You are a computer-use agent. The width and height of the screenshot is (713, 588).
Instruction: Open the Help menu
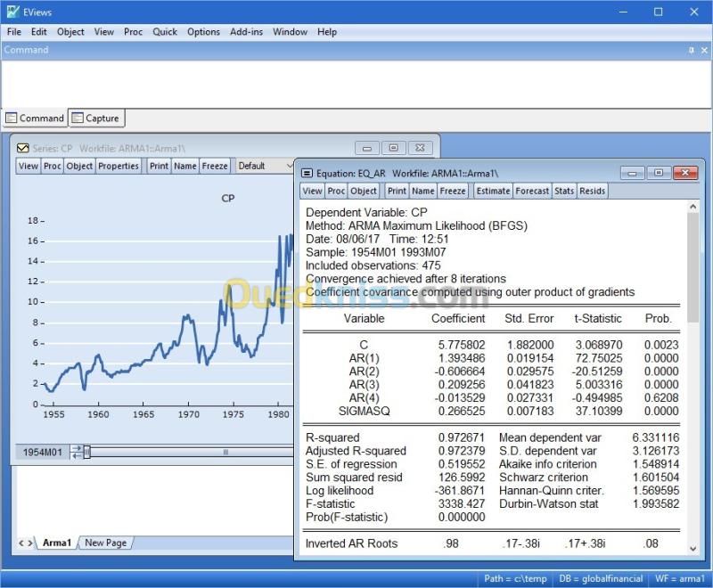pos(327,32)
